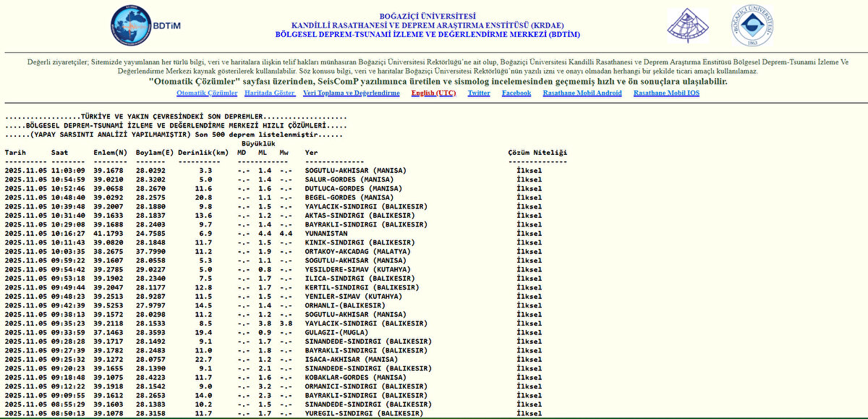Click the YUNANISTAN earthquake row location
Viewport: 868px width, 419px height.
326,234
